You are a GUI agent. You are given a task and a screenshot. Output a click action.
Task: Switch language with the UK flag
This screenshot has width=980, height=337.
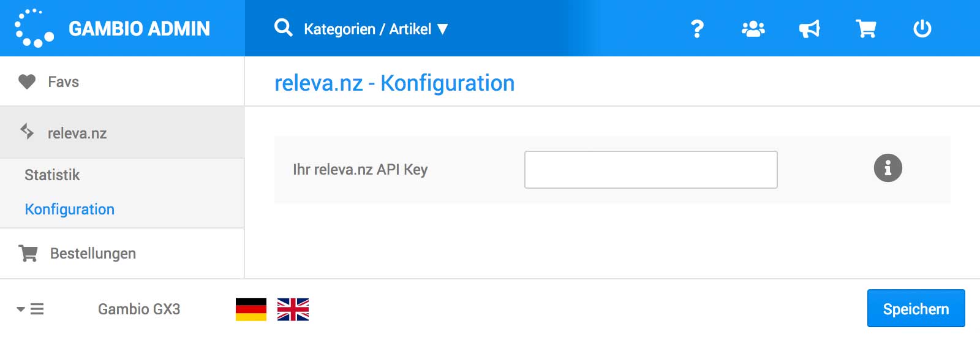[x=293, y=309]
